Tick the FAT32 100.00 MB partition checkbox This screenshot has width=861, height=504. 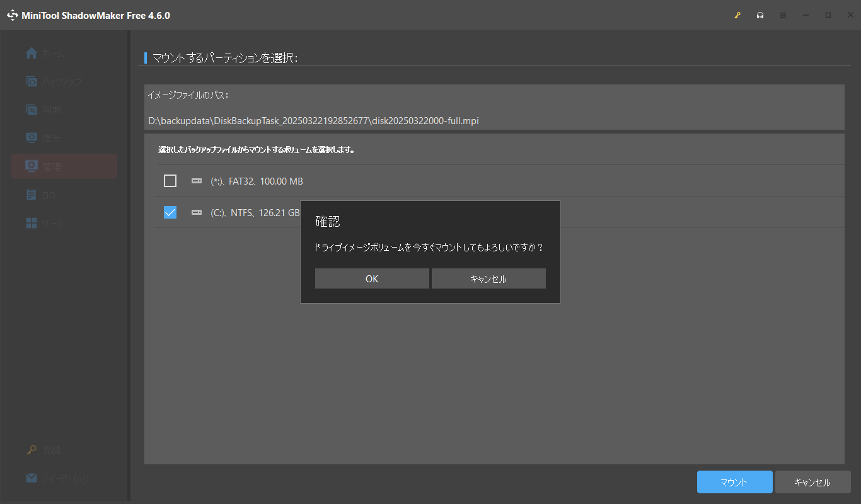[170, 181]
